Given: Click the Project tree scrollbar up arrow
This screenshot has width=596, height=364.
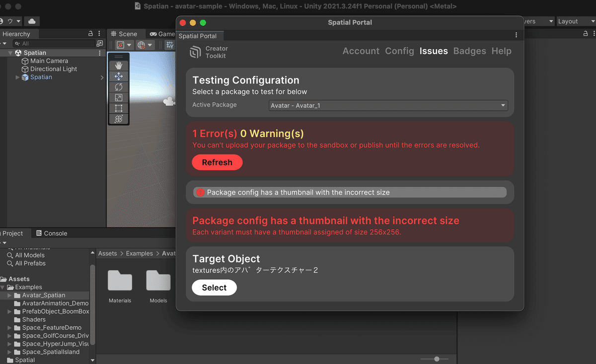Looking at the screenshot, I should (92, 253).
